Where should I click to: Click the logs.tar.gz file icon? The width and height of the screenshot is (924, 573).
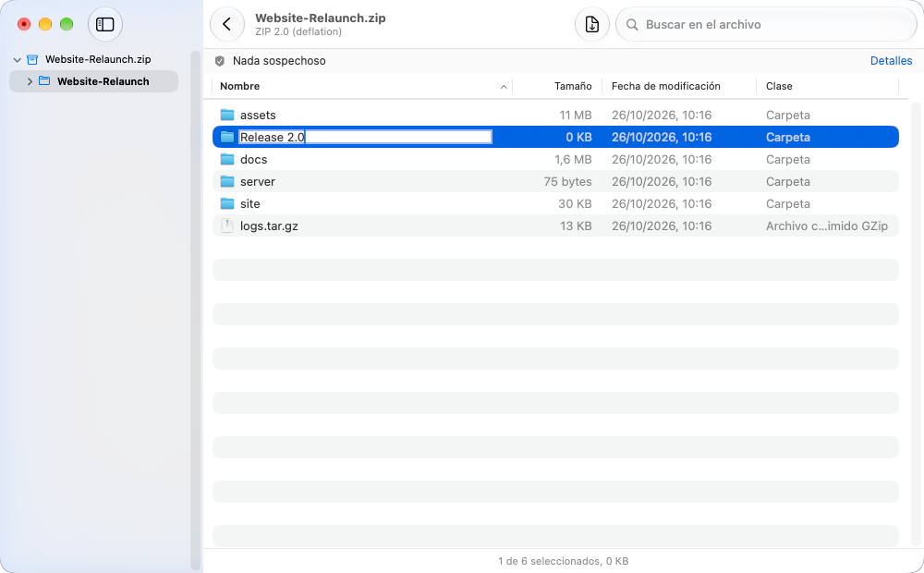[x=227, y=226]
